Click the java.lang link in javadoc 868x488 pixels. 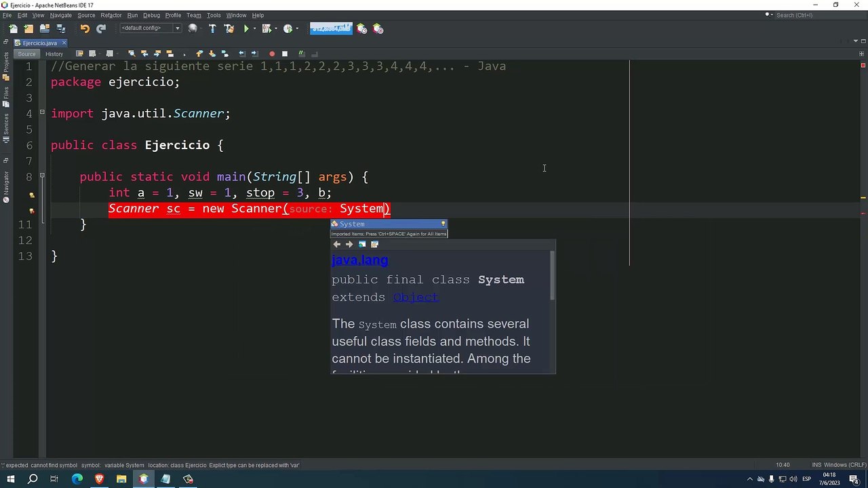359,260
